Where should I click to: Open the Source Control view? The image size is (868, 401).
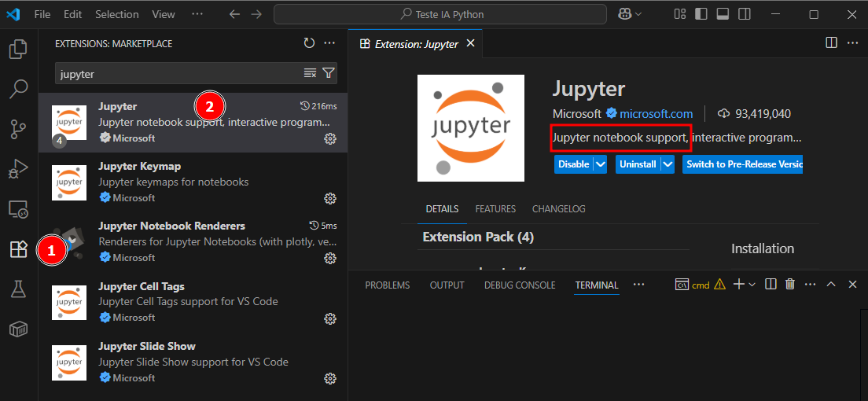pyautogui.click(x=18, y=129)
